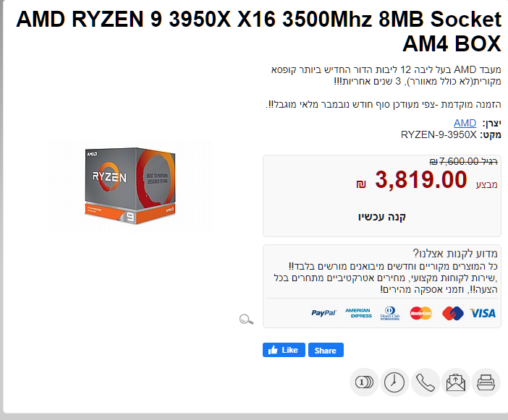Click the magnifier zoom icon
The width and height of the screenshot is (508, 420).
246,320
